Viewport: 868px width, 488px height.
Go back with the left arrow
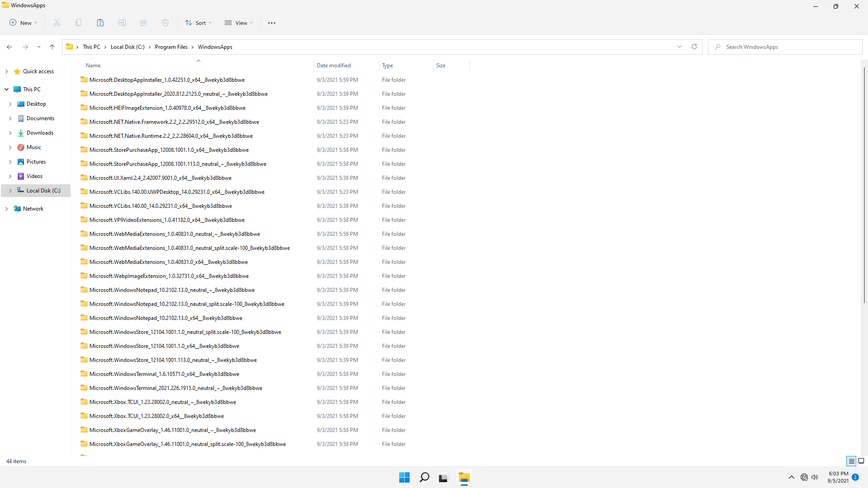point(9,47)
